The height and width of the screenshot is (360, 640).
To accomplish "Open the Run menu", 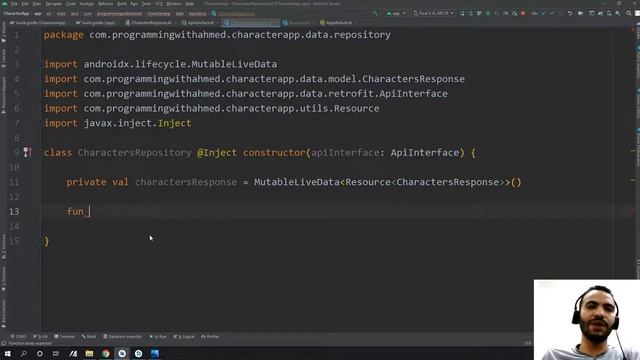I will pyautogui.click(x=134, y=4).
